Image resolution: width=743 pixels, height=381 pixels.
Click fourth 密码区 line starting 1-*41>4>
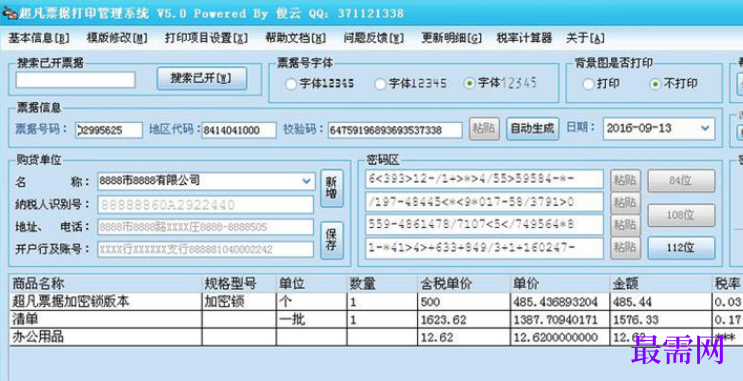pos(484,248)
